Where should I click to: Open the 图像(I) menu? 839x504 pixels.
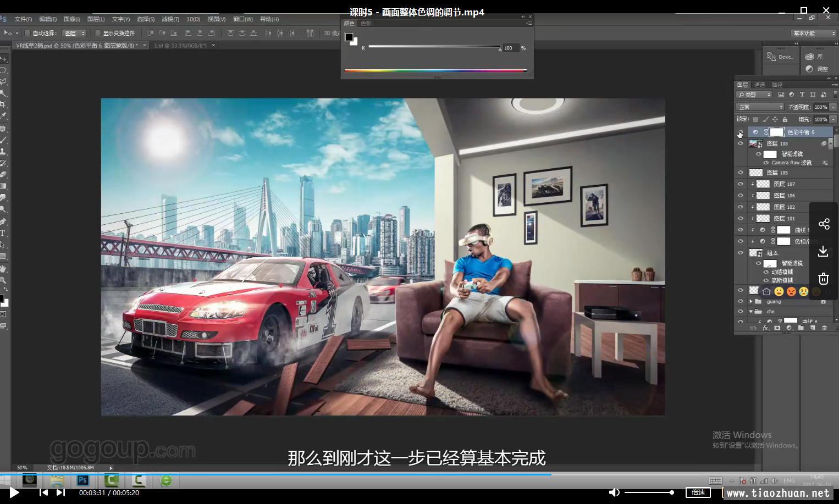(71, 19)
